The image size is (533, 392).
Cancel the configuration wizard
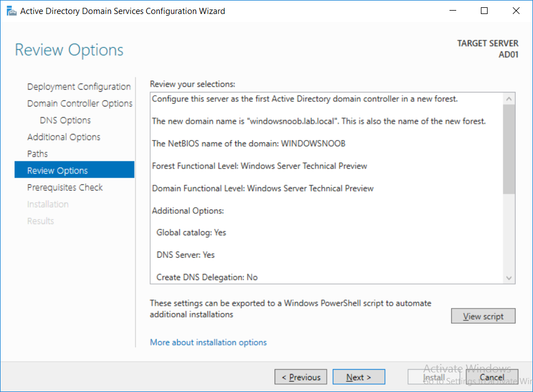[x=492, y=377]
